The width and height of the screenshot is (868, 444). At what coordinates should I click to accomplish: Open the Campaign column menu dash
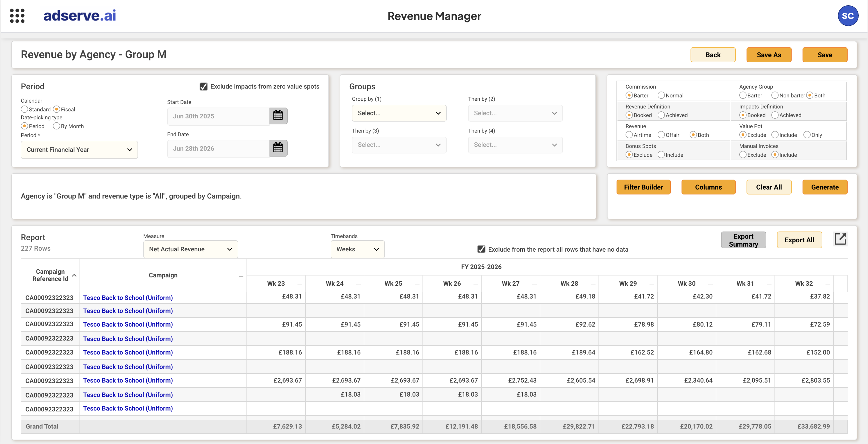coord(241,276)
